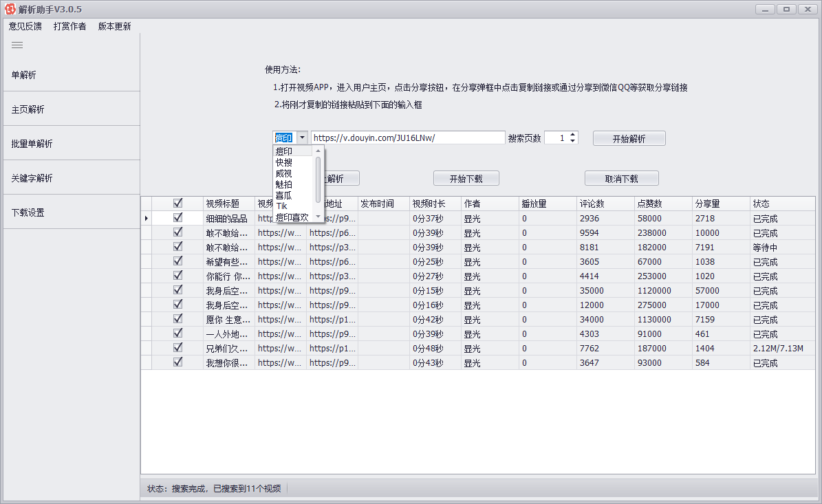Click the 解析助手 logo icon in title bar
This screenshot has height=504, width=822.
coord(9,9)
